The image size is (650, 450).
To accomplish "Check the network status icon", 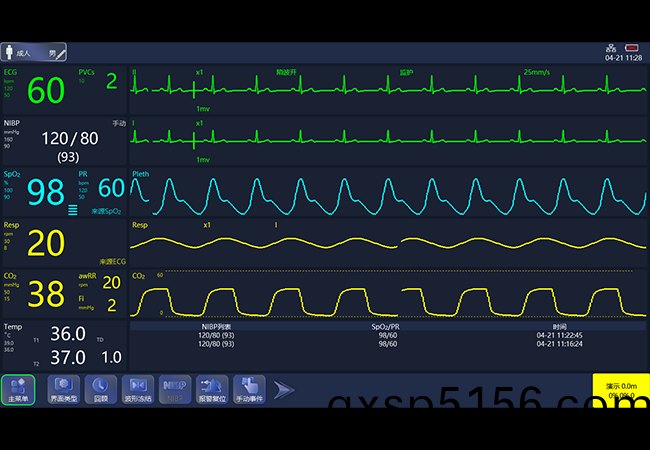I will click(x=611, y=48).
